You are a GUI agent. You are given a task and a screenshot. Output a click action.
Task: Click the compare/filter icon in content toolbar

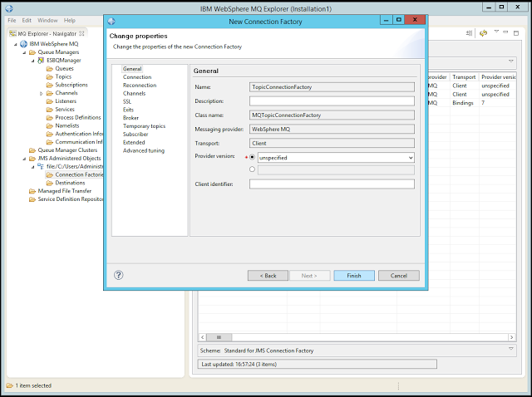point(469,33)
